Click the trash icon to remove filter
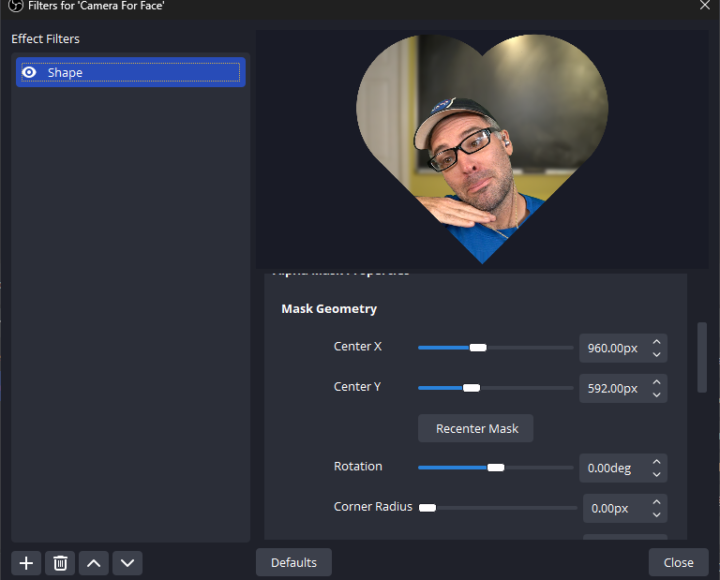Image resolution: width=720 pixels, height=580 pixels. [60, 563]
